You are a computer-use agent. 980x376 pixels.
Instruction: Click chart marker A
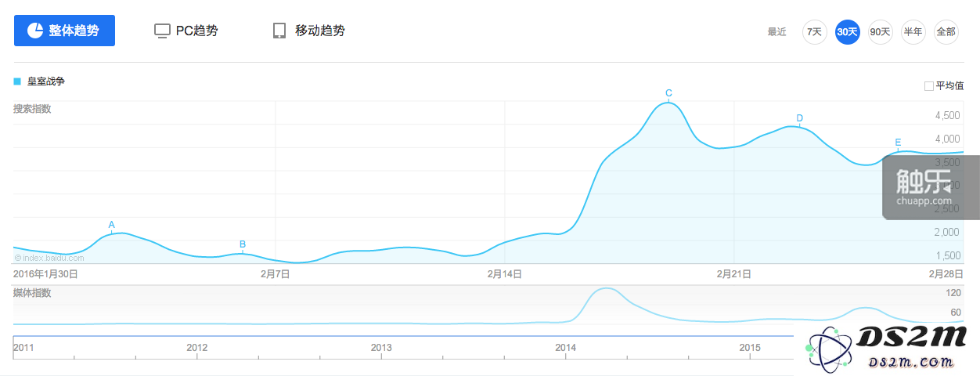111,225
